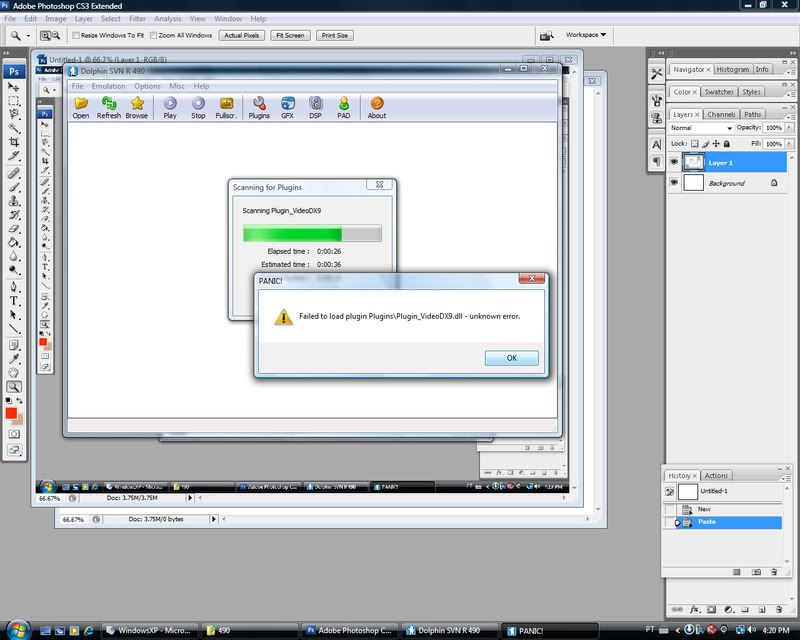Select the Move tool in Photoshop's toolbox

(13, 87)
